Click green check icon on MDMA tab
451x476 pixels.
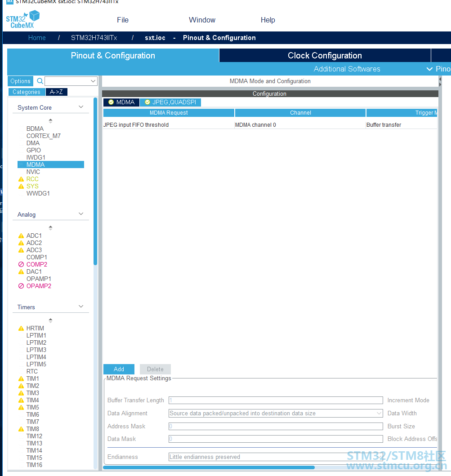tap(111, 102)
